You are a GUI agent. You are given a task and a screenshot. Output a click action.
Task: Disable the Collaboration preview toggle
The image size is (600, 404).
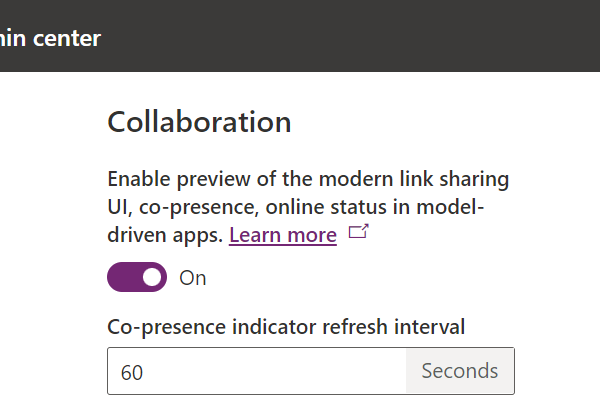click(137, 277)
